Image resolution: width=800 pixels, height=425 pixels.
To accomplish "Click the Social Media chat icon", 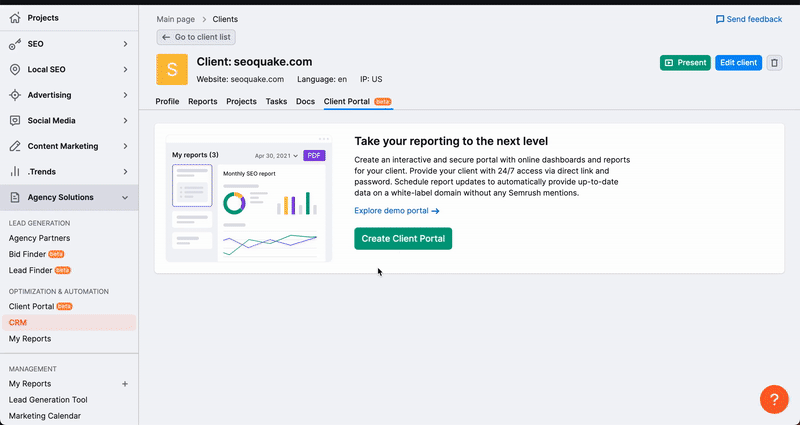I will pos(15,120).
